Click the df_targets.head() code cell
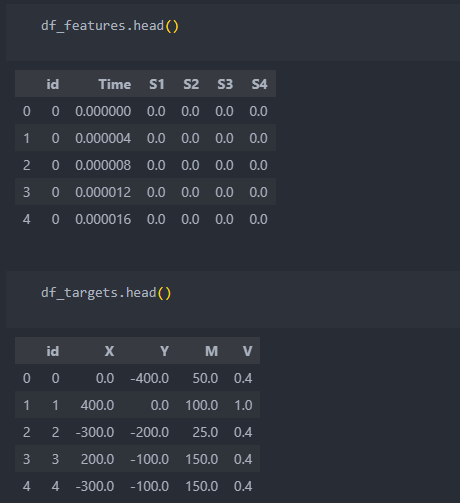This screenshot has height=503, width=460. [x=233, y=299]
